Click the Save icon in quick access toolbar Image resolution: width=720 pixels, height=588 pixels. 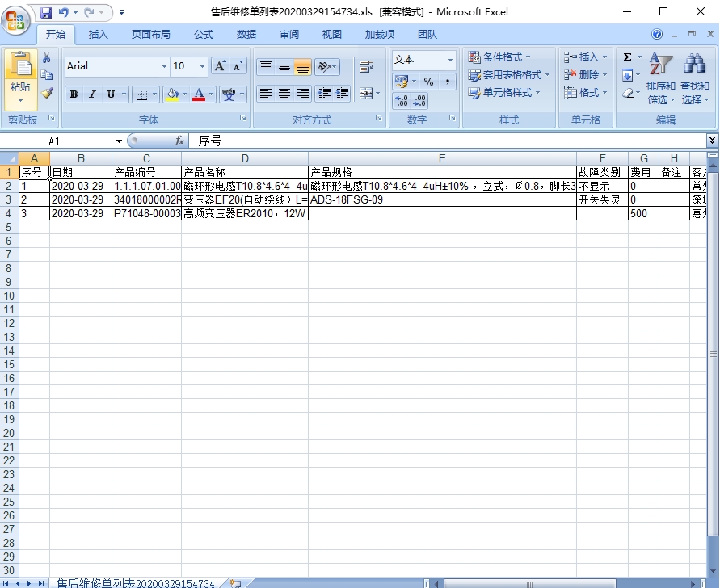coord(46,12)
